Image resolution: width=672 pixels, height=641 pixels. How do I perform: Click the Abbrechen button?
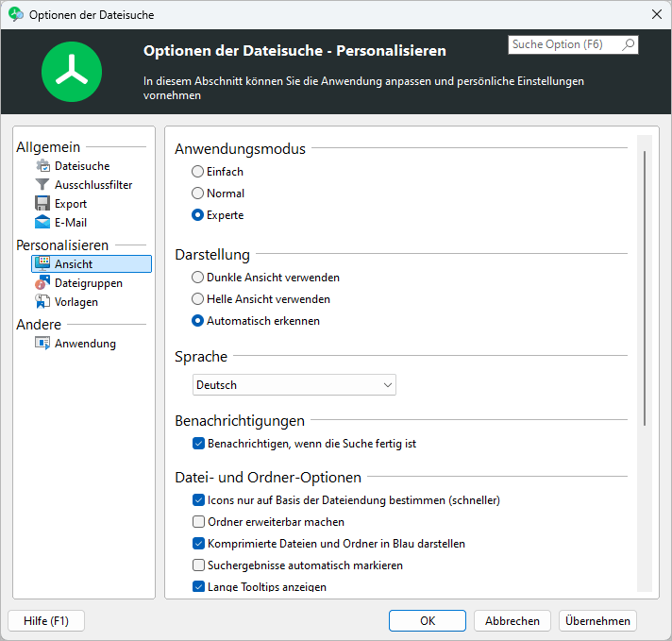pyautogui.click(x=512, y=621)
